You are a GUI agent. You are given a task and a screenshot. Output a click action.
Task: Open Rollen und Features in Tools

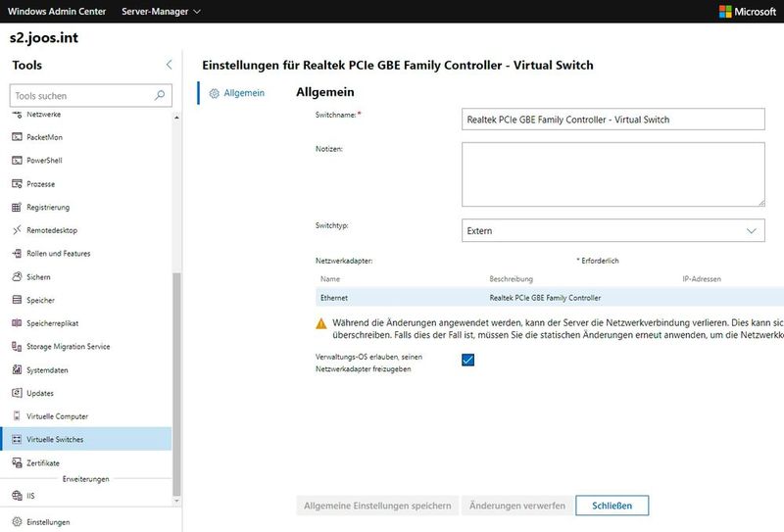59,254
